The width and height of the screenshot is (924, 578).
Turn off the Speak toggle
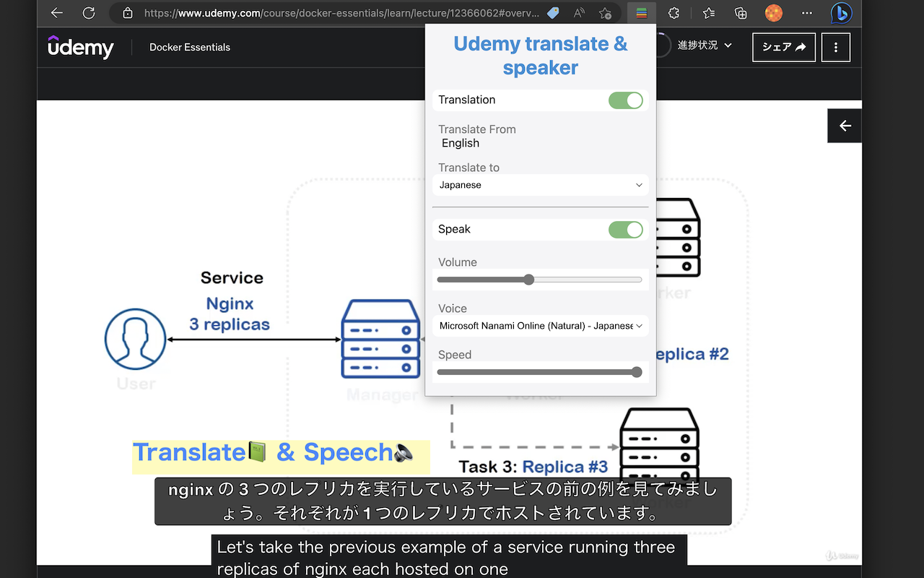625,229
